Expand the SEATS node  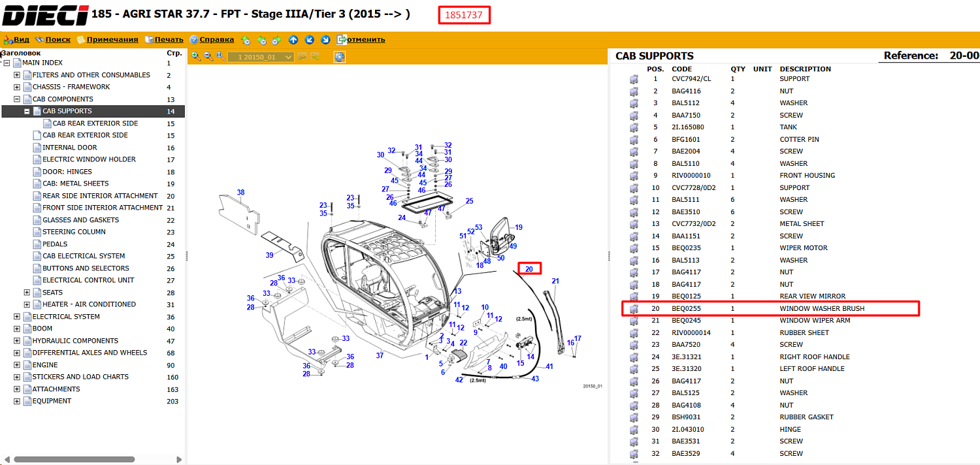[x=27, y=293]
